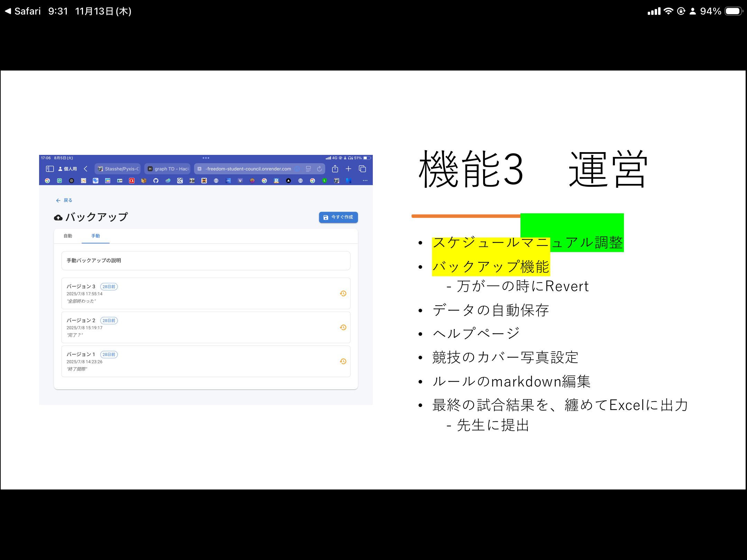Open the three-dots menu at tab bar top

(206, 158)
